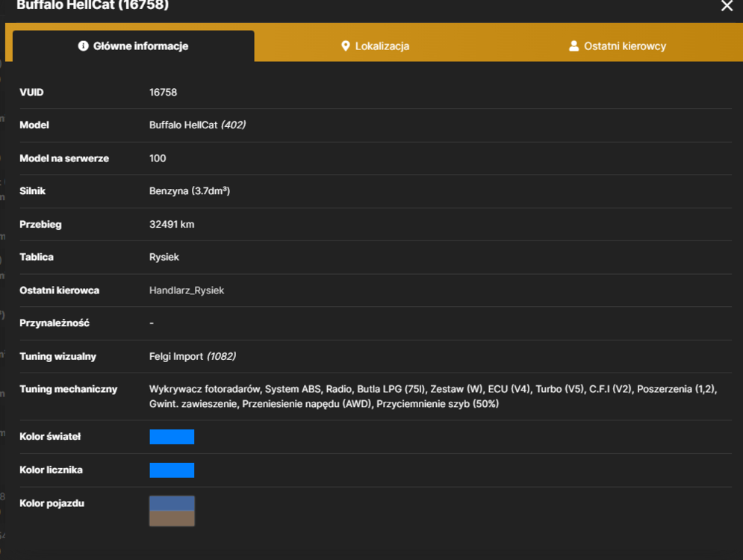Click the Kolor świateł blue swatch
743x560 pixels.
click(172, 437)
